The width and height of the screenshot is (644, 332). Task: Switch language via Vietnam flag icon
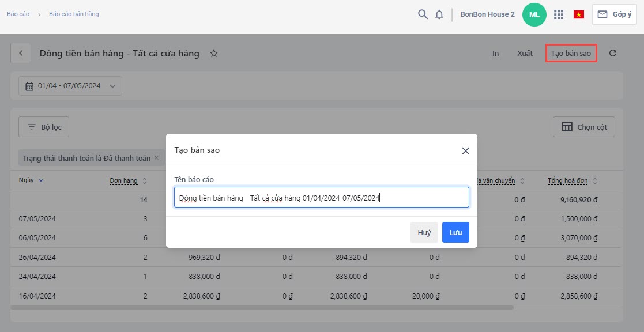click(x=579, y=14)
